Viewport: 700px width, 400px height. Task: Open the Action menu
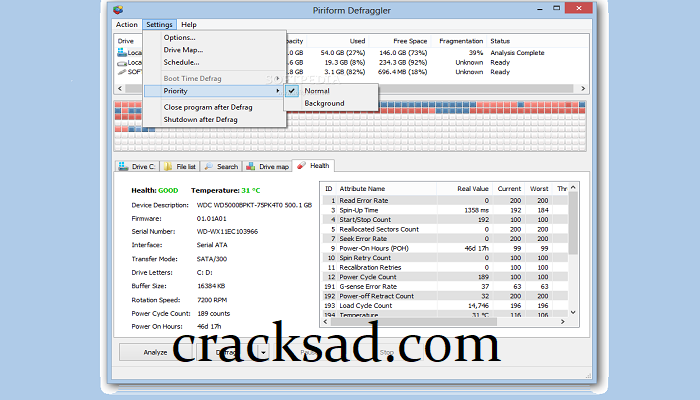tap(126, 25)
